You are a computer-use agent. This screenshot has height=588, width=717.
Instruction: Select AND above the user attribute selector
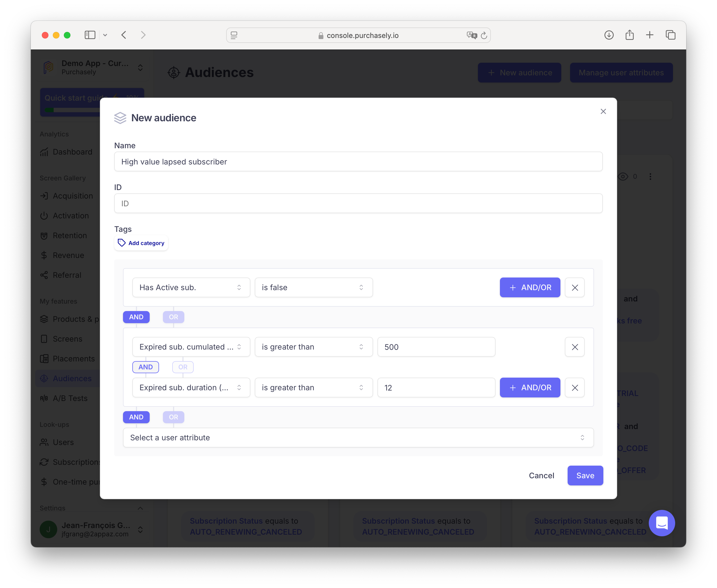coord(136,417)
